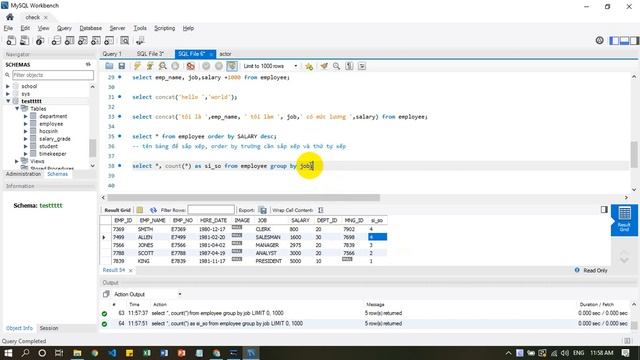Open script file in editor toolbar
The image size is (640, 360).
[x=109, y=66]
